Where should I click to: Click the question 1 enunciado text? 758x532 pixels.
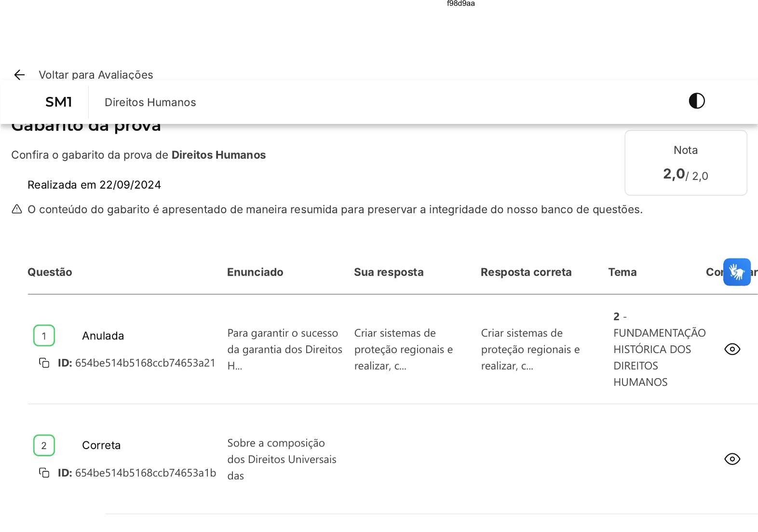pos(285,349)
